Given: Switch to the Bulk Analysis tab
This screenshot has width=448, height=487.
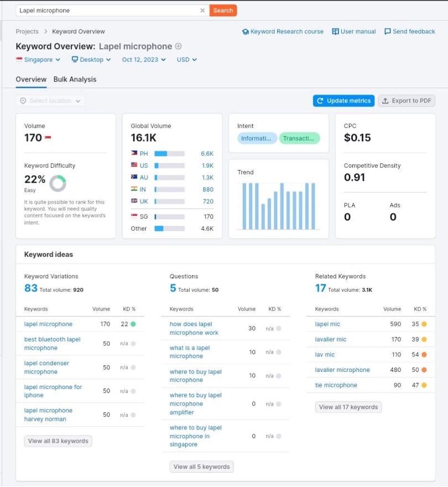Looking at the screenshot, I should point(75,79).
